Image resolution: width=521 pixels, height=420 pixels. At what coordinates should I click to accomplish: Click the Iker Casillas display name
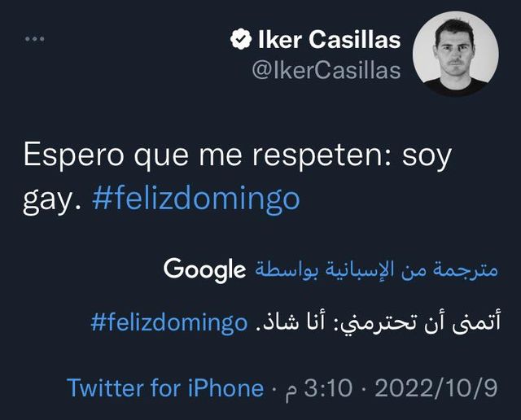(x=329, y=39)
